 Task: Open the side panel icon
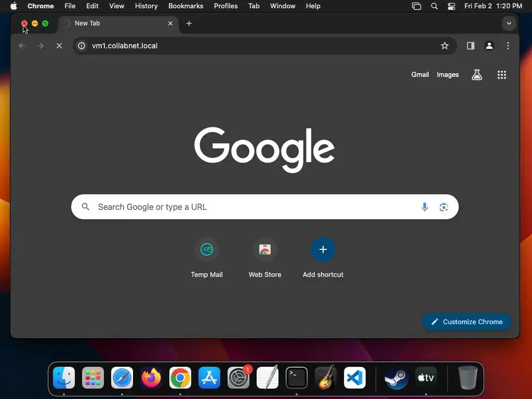(471, 46)
